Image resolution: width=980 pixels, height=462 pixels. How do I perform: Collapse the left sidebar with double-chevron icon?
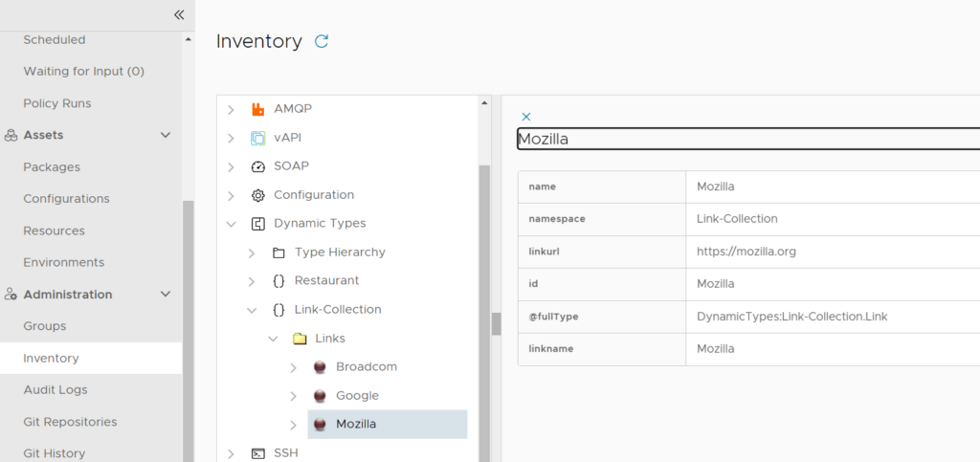tap(178, 14)
